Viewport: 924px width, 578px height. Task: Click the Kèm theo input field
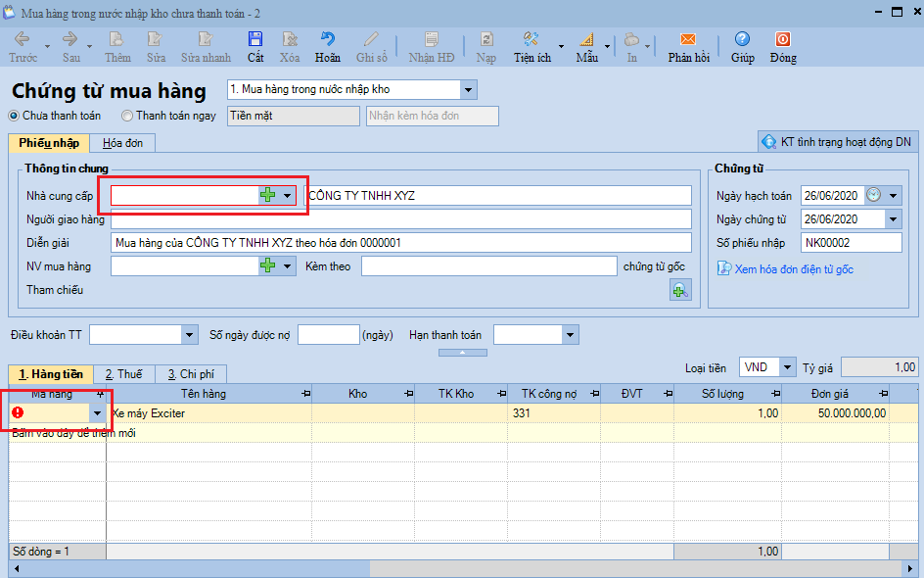489,266
